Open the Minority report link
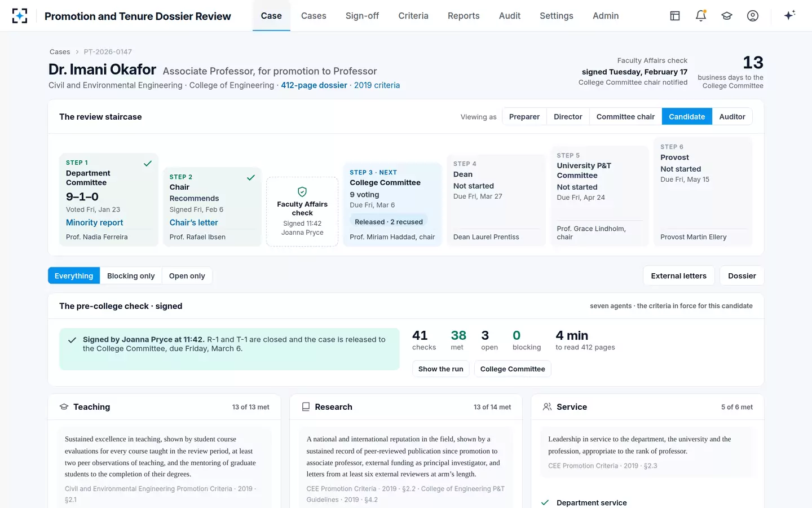Image resolution: width=812 pixels, height=508 pixels. (x=94, y=223)
